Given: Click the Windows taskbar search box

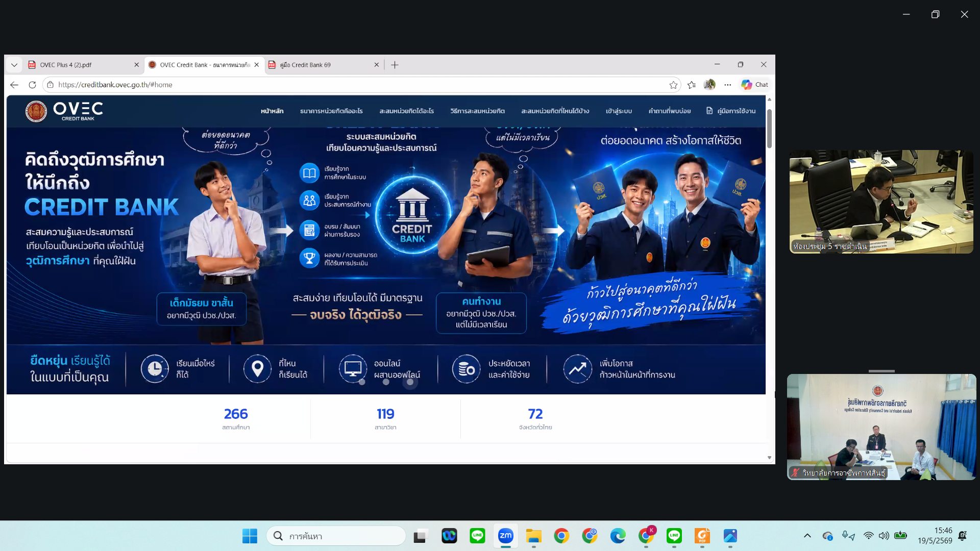Looking at the screenshot, I should 336,536.
